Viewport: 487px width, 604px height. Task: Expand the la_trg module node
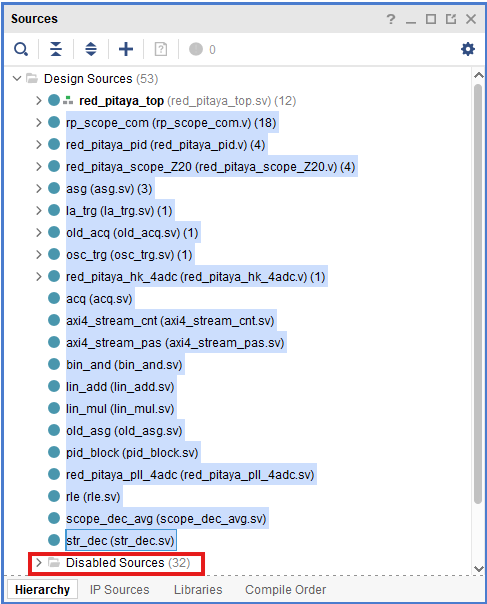pos(39,210)
